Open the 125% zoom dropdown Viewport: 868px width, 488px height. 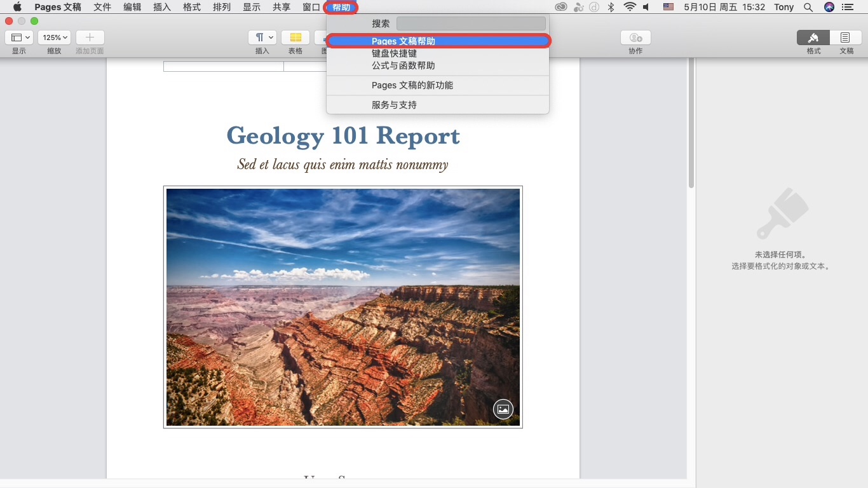coord(54,37)
